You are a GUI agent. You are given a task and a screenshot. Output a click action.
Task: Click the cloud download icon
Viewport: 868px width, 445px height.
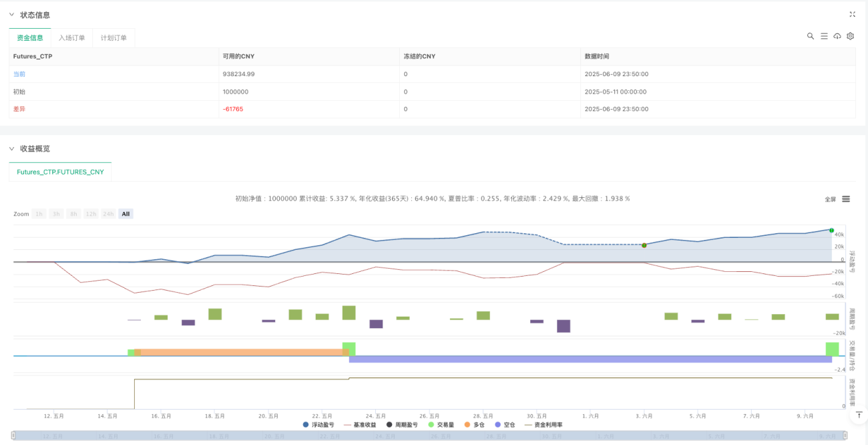click(x=837, y=36)
